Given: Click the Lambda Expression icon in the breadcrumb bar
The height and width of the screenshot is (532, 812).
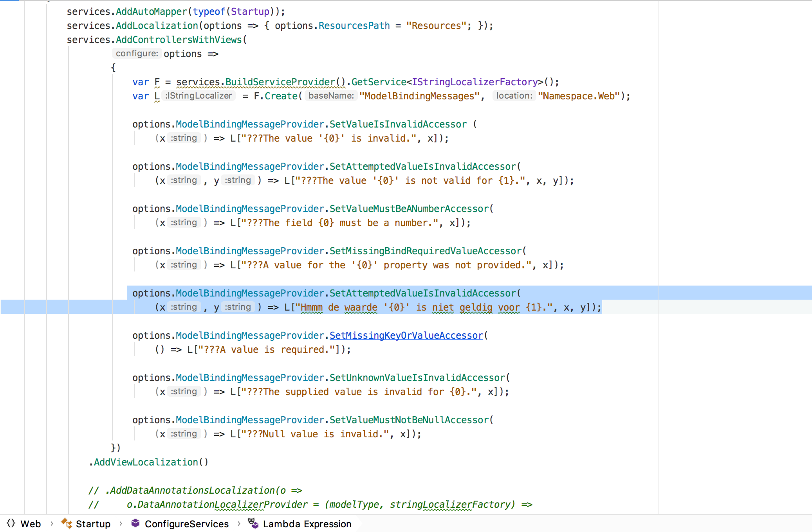Looking at the screenshot, I should point(253,524).
